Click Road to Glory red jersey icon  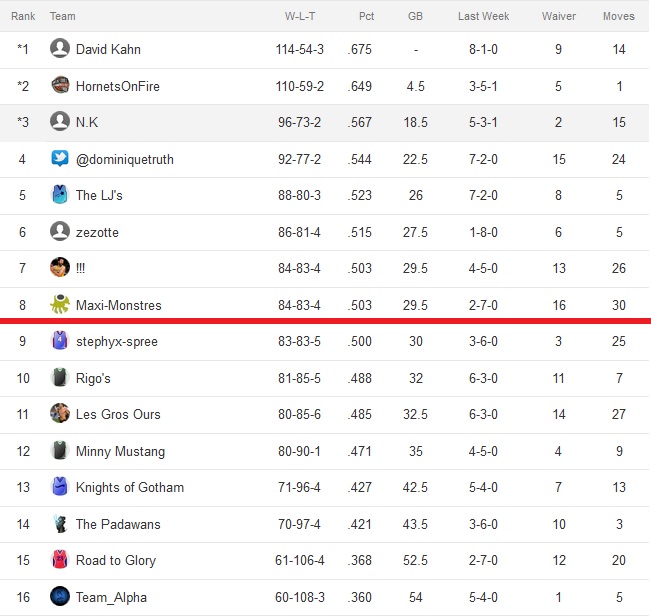[60, 560]
